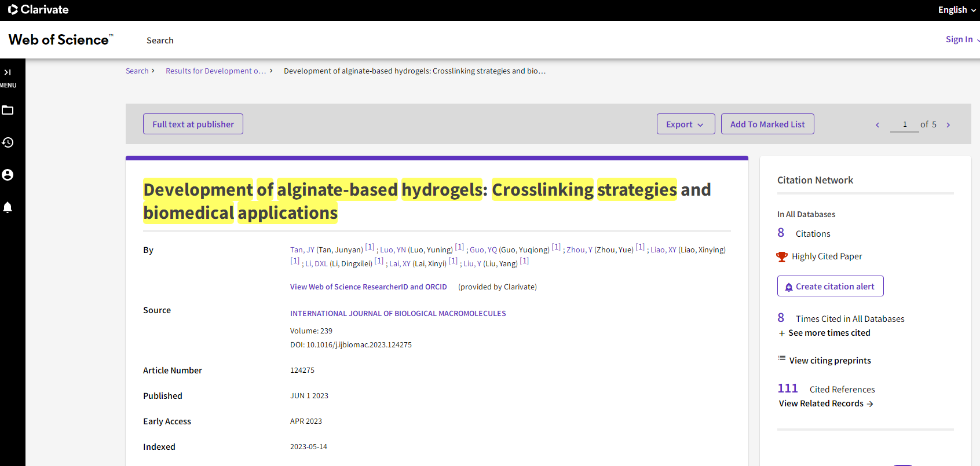Viewport: 980px width, 466px height.
Task: Open the folder icon in left sidebar
Action: point(8,110)
